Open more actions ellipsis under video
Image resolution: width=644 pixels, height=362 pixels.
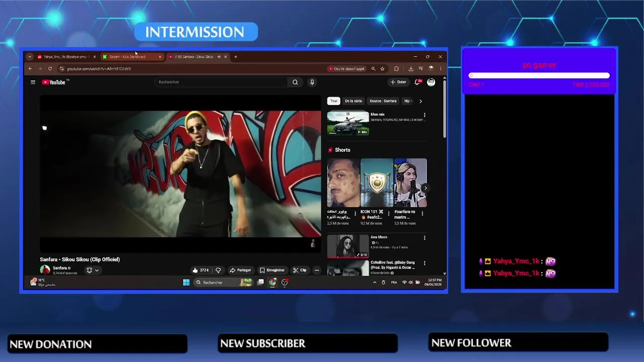[x=316, y=270]
